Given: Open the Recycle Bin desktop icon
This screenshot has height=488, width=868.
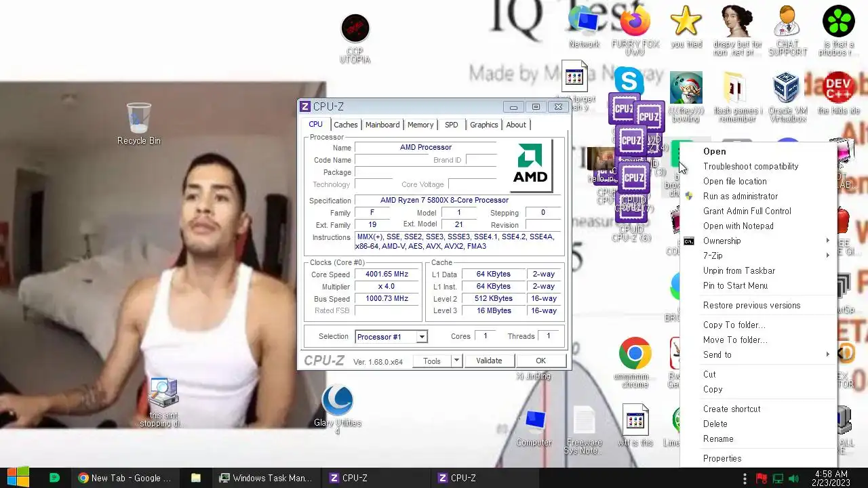Looking at the screenshot, I should coord(139,123).
